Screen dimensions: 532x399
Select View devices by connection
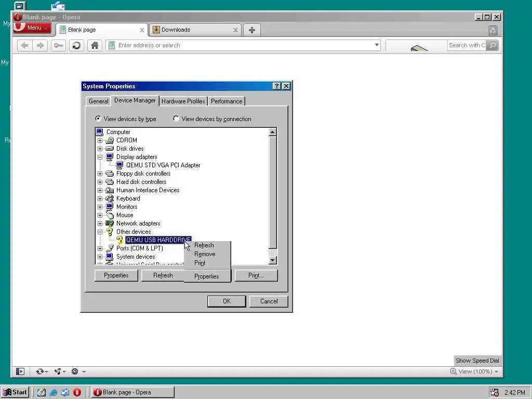[x=212, y=119]
